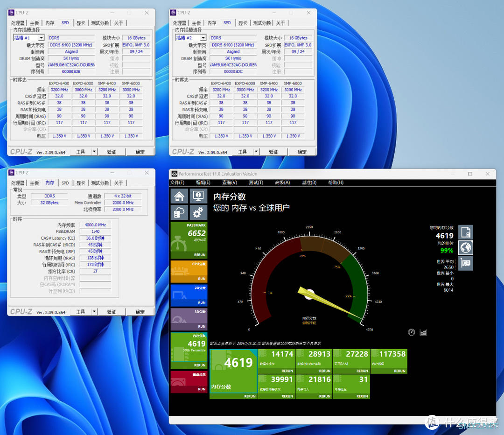The width and height of the screenshot is (504, 435).
Task: Open the 查看(V) menu in PerformanceTest
Action: point(230,182)
